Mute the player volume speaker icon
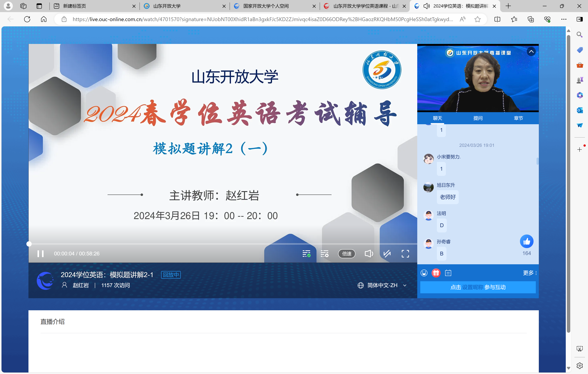Viewport: 588px width, 374px height. coord(368,254)
